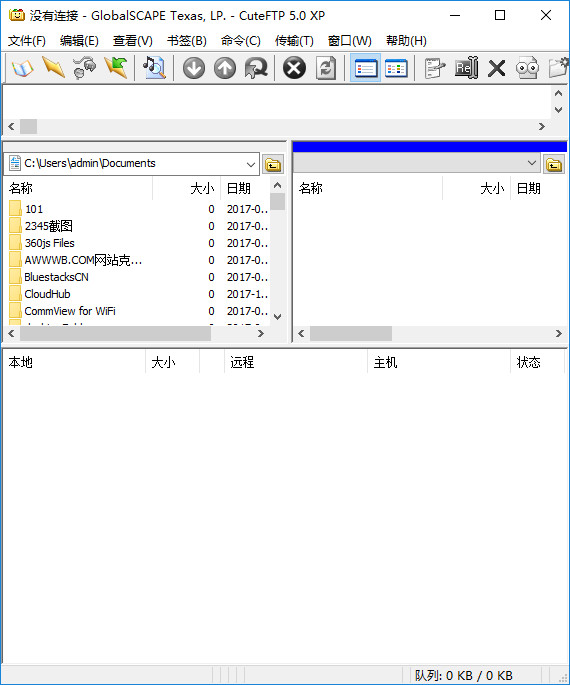Toggle the detailed list view icon

(365, 68)
